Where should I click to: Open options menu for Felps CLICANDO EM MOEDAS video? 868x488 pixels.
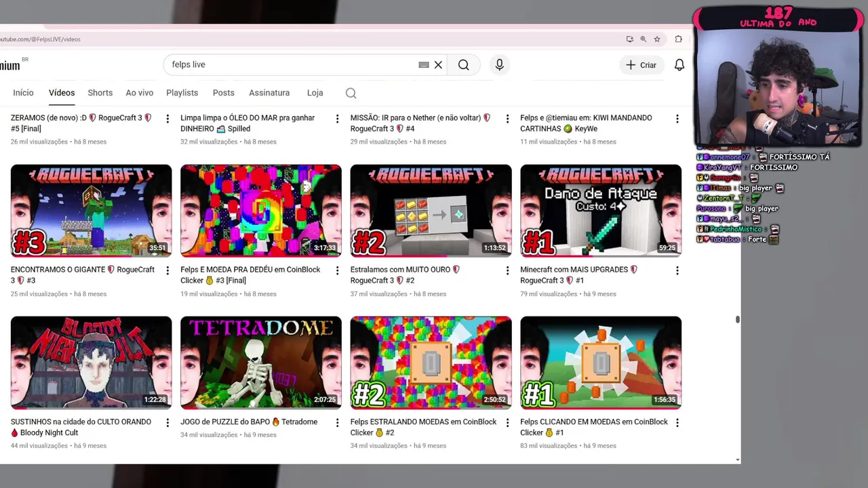point(677,423)
